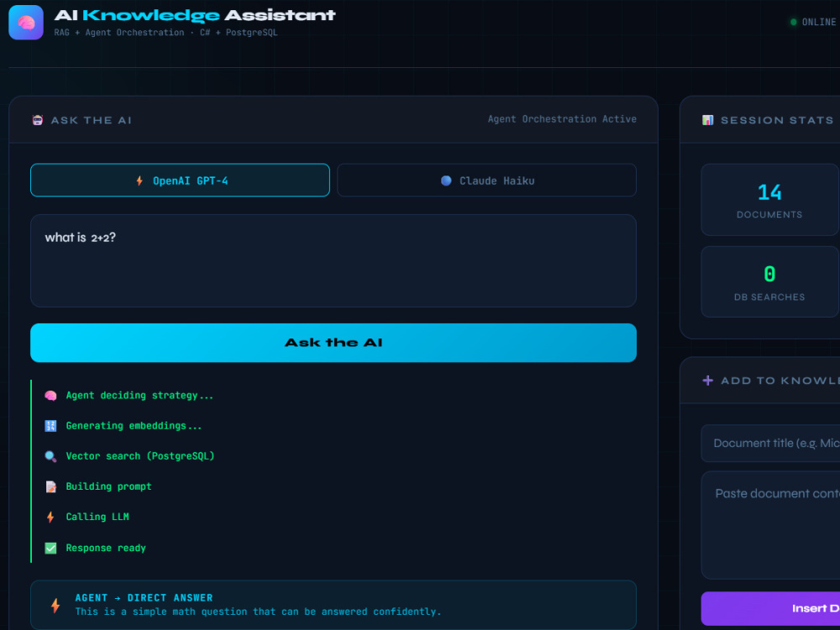Click the lightning icon on OpenAI GPT-4
The width and height of the screenshot is (840, 630).
(x=139, y=181)
